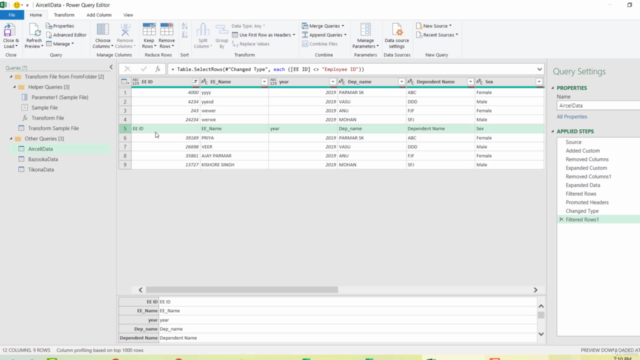Switch to the Transform tab

coord(64,15)
